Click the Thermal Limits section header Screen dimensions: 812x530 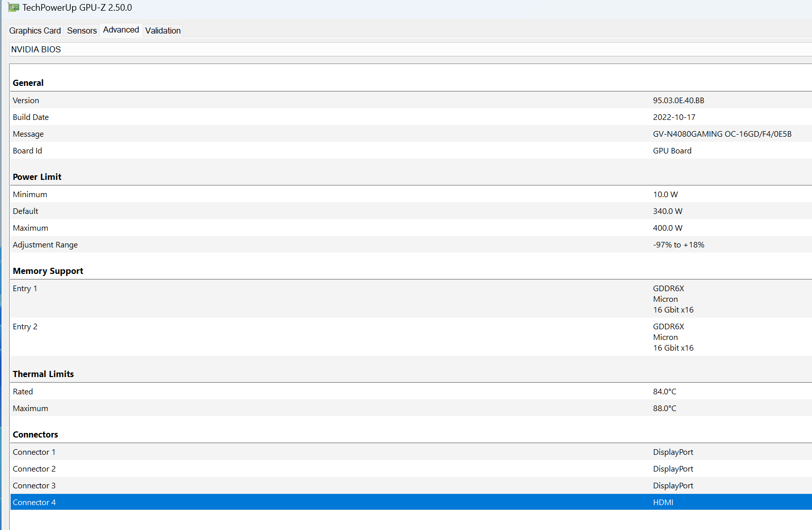[43, 374]
